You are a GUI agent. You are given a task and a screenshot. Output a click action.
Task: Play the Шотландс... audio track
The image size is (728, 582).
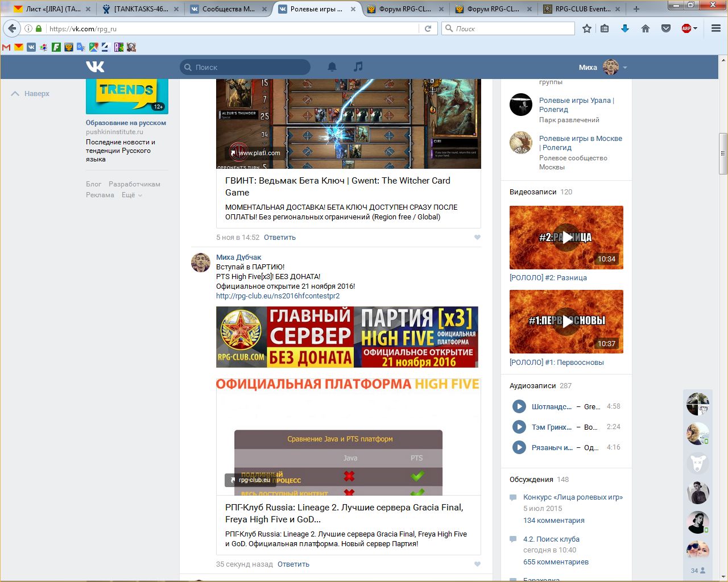tap(519, 406)
